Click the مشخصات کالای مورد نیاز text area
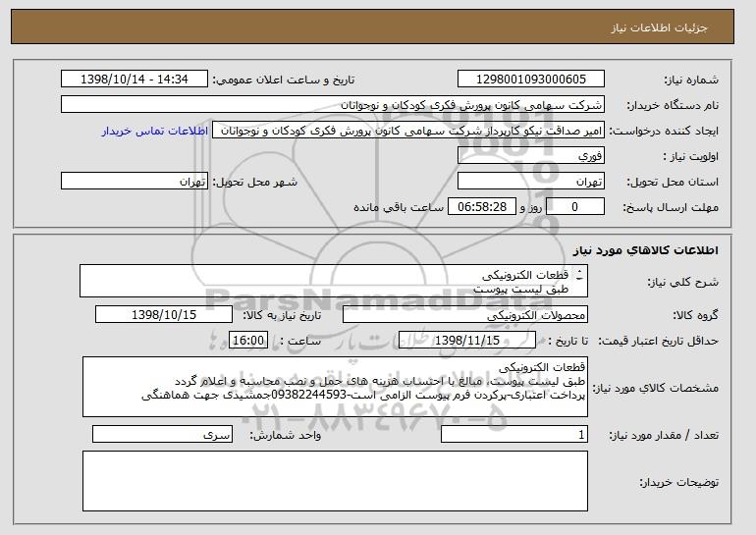The height and width of the screenshot is (535, 756). (x=335, y=387)
